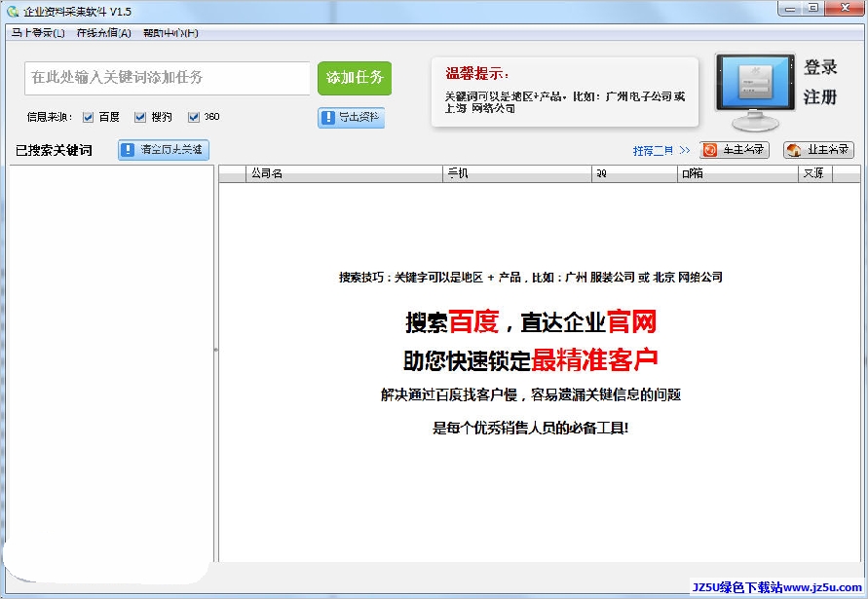The width and height of the screenshot is (868, 599).
Task: Open the 帮助中心(H) menu
Action: click(x=170, y=33)
